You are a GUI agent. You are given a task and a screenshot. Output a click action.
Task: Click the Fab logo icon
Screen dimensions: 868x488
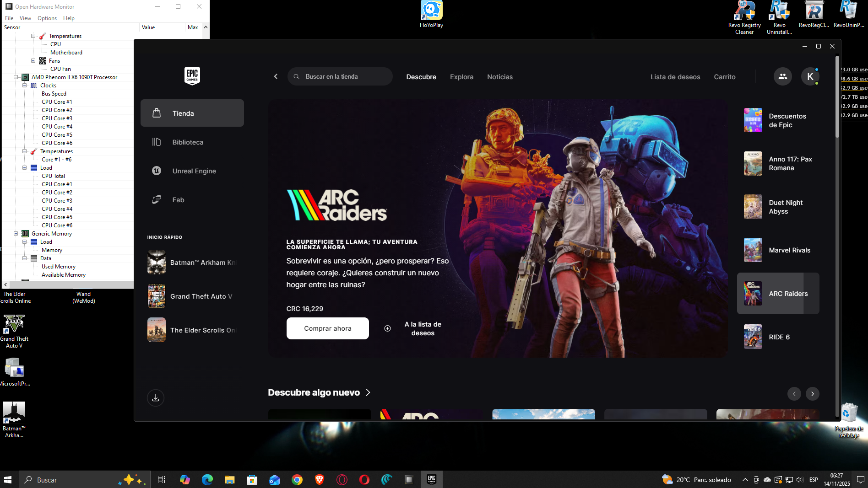point(157,199)
